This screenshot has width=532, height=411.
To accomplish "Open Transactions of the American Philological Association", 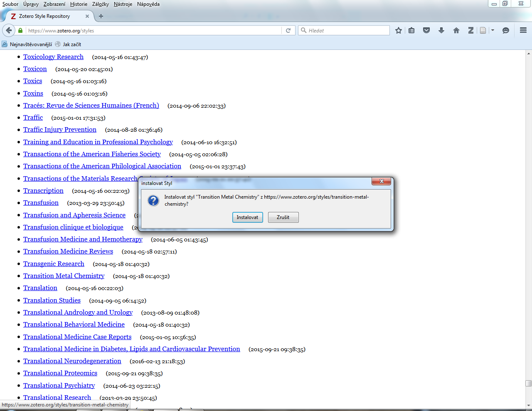I will pyautogui.click(x=102, y=166).
